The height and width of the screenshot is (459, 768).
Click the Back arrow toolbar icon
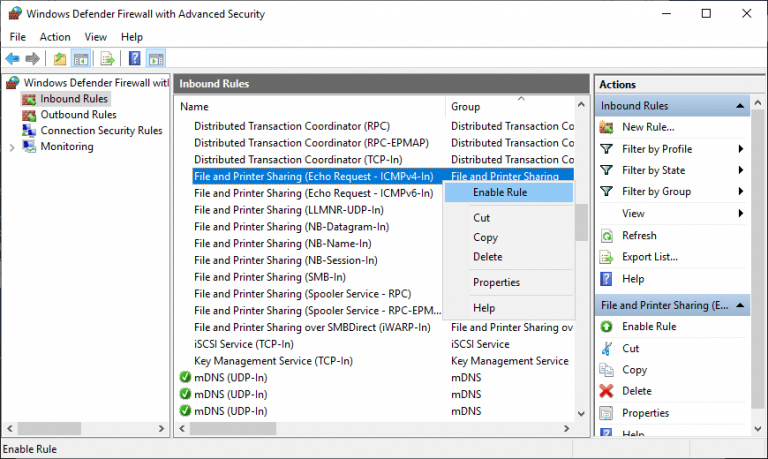click(x=13, y=59)
